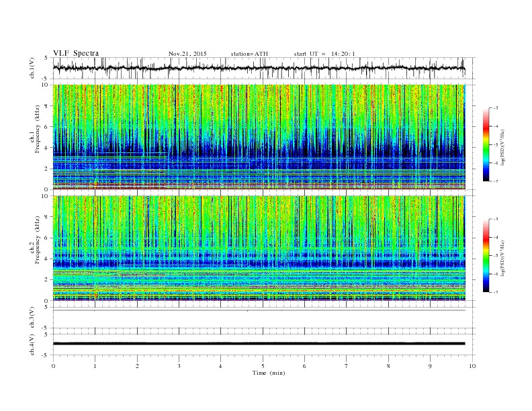
Task: Click the flat gray ch.3 voltage trace
Action: pyautogui.click(x=259, y=310)
